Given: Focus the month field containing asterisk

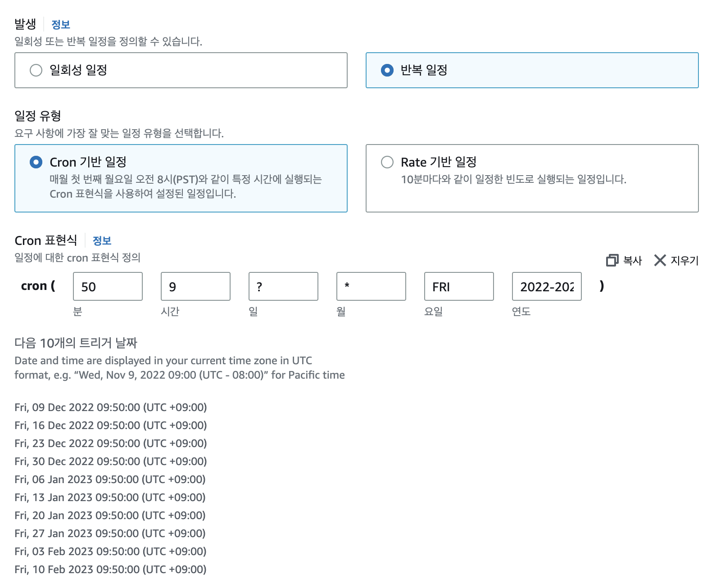Looking at the screenshot, I should pos(371,286).
